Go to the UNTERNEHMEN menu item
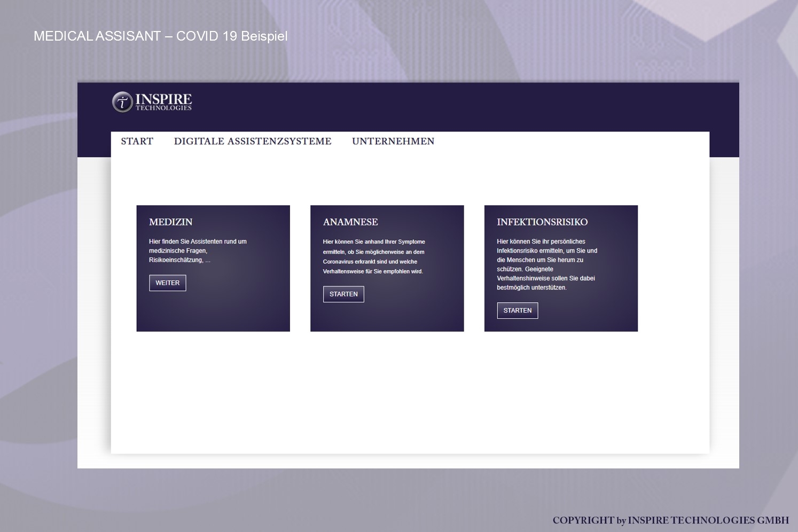Viewport: 798px width, 532px height. click(x=393, y=142)
